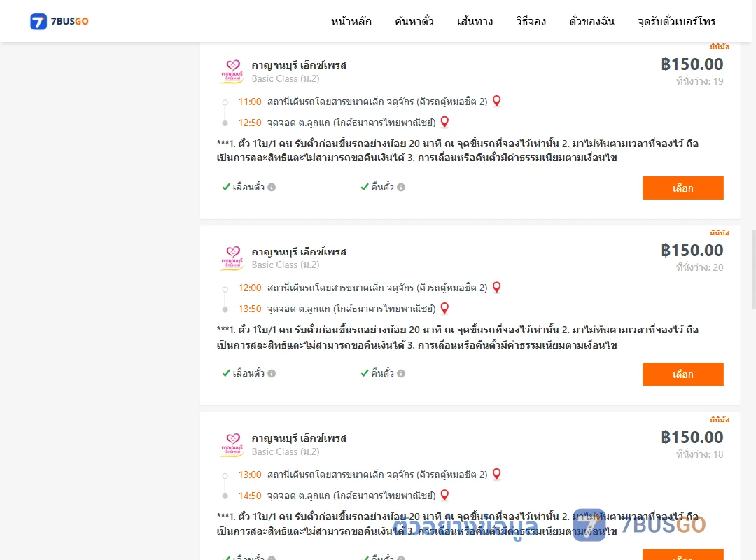756x560 pixels.
Task: Click operator name กาญจนบุรี เอ็กซ์เพรส on 13:00 trip
Action: [299, 438]
